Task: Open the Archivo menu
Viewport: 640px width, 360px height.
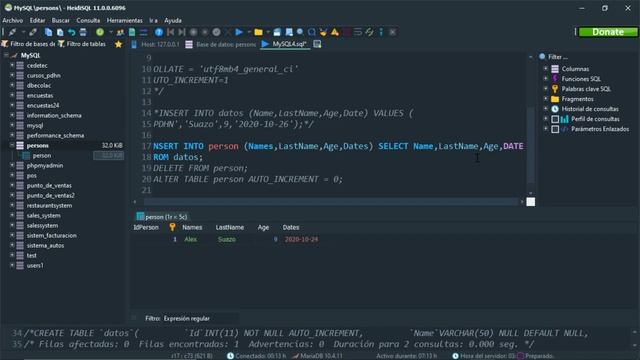Action: [13, 20]
